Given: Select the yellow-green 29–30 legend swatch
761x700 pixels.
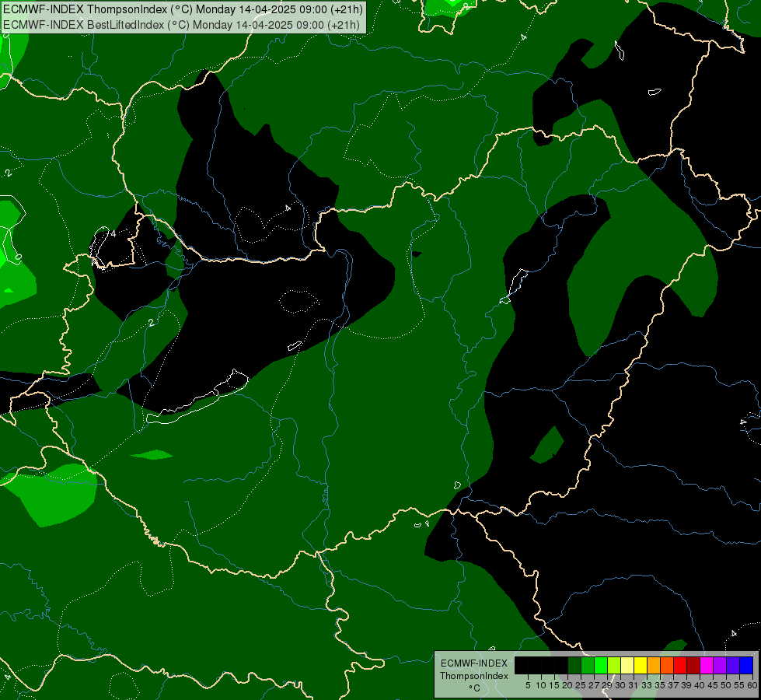Looking at the screenshot, I should point(614,665).
